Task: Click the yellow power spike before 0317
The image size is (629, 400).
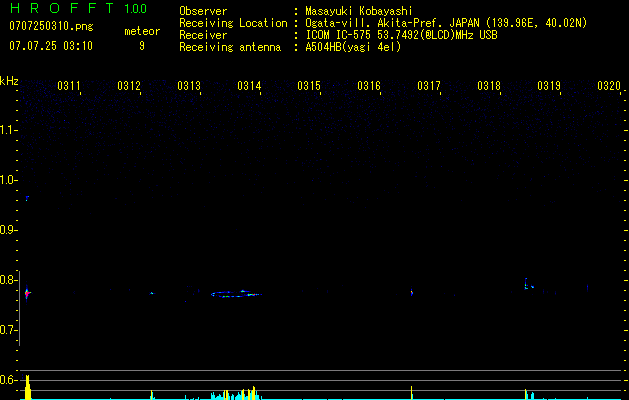Action: tap(412, 392)
